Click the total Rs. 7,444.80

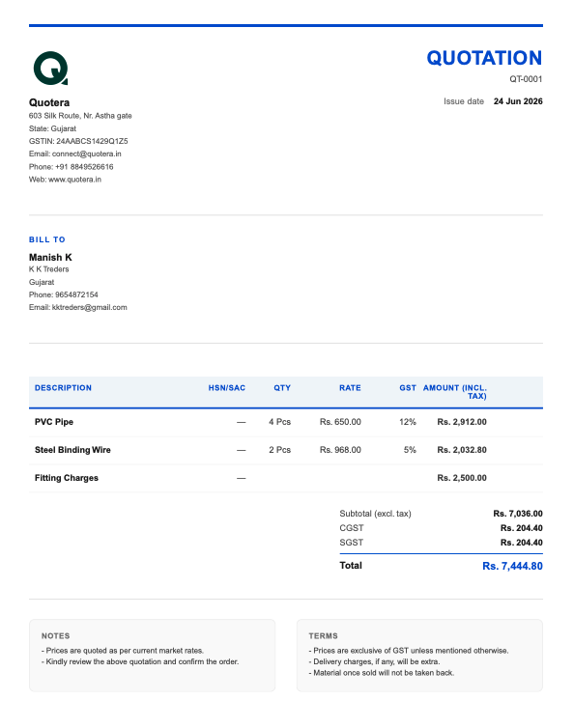click(x=512, y=566)
